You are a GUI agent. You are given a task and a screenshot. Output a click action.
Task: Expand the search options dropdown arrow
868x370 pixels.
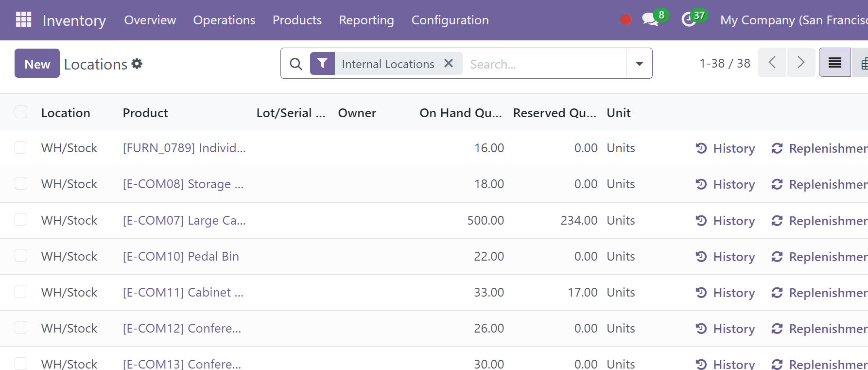click(640, 63)
